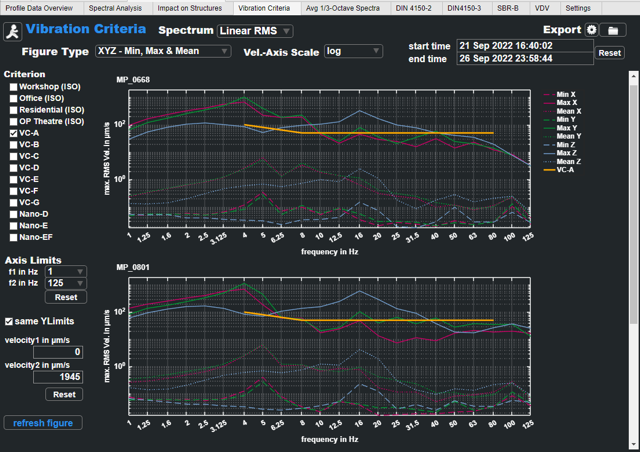
Task: Check the OP Theatre (ISO) box
Action: [x=13, y=121]
